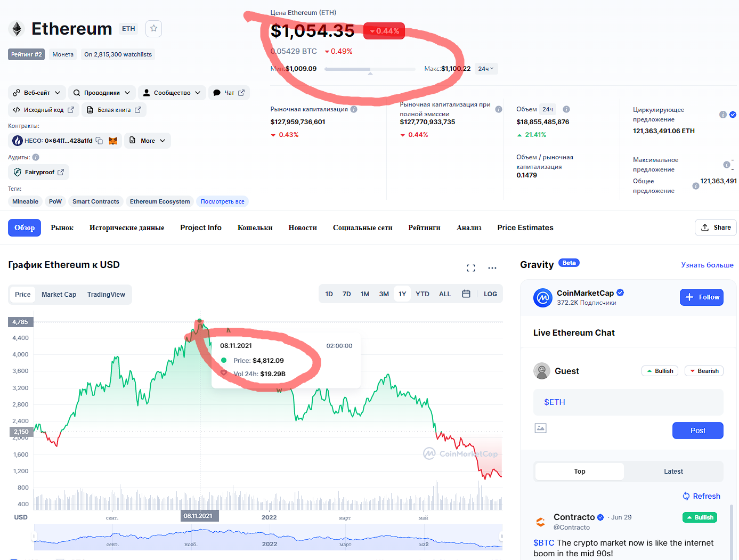Attach an image to chat post

[540, 428]
